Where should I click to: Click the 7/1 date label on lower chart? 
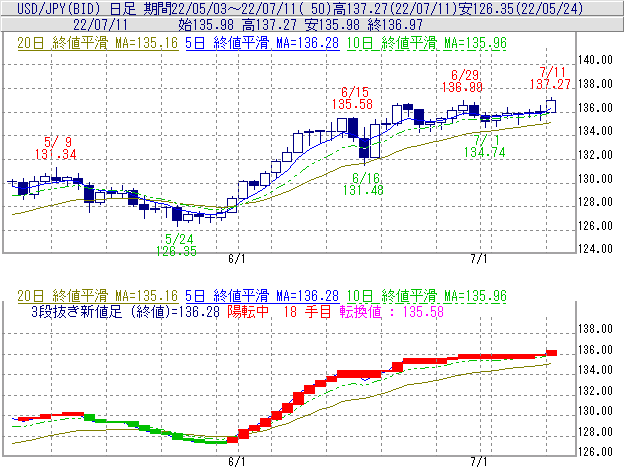479,462
